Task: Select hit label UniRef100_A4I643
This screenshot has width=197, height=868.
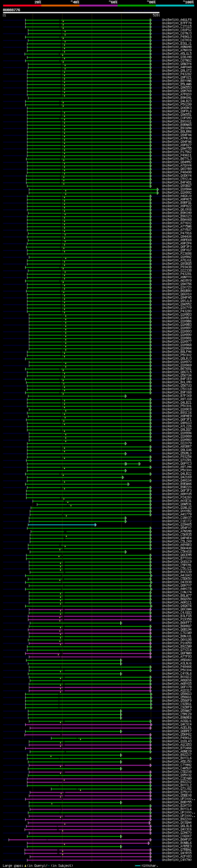Action: (176, 575)
